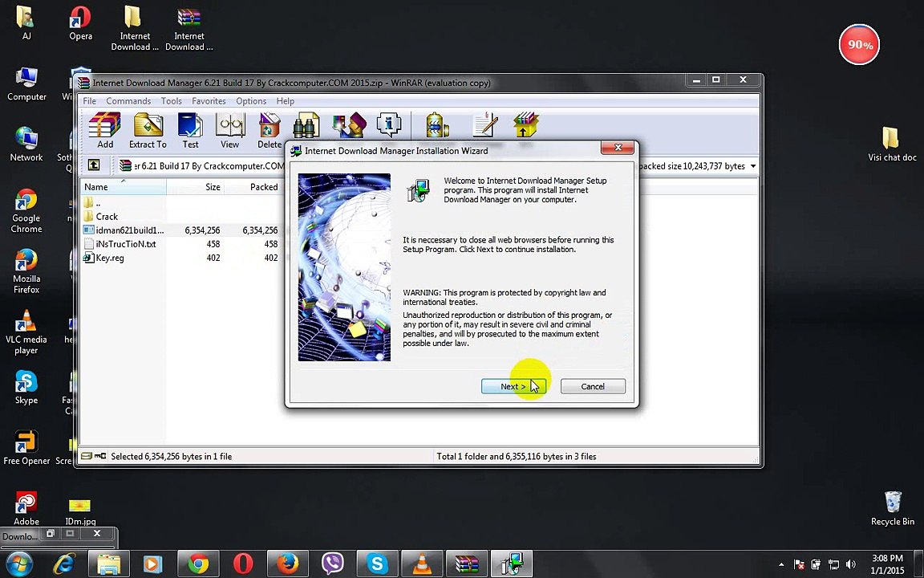924x578 pixels.
Task: Click the Comment notepad toolbar icon
Action: pyautogui.click(x=485, y=125)
